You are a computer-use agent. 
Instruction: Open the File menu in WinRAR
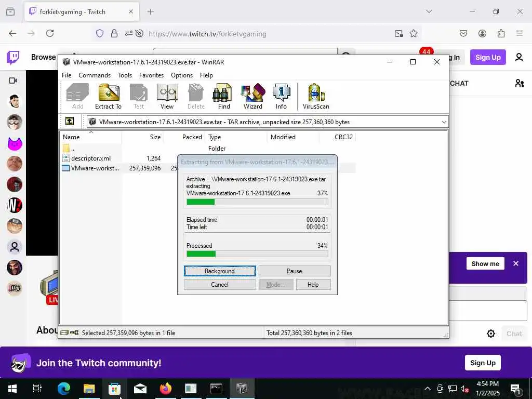(66, 75)
